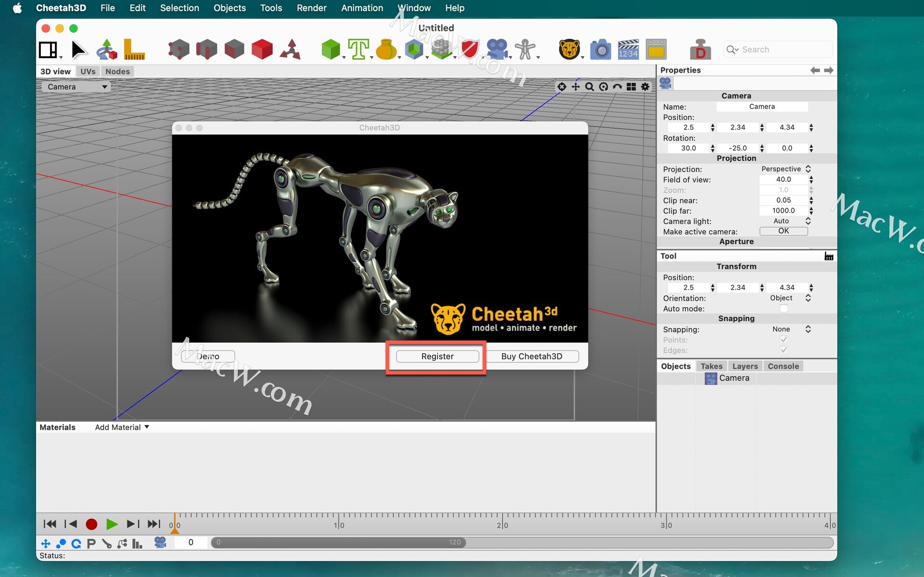The image size is (924, 577).
Task: Click the red D stamp icon
Action: tap(700, 50)
